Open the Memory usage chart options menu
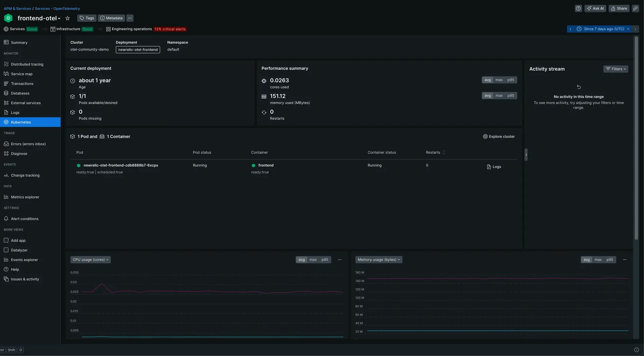 tap(625, 260)
